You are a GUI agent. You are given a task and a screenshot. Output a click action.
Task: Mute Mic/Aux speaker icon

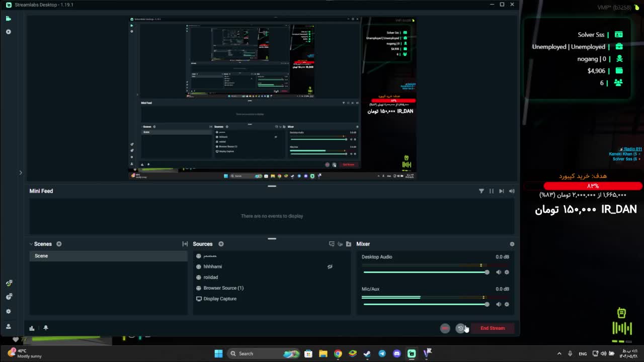(498, 304)
